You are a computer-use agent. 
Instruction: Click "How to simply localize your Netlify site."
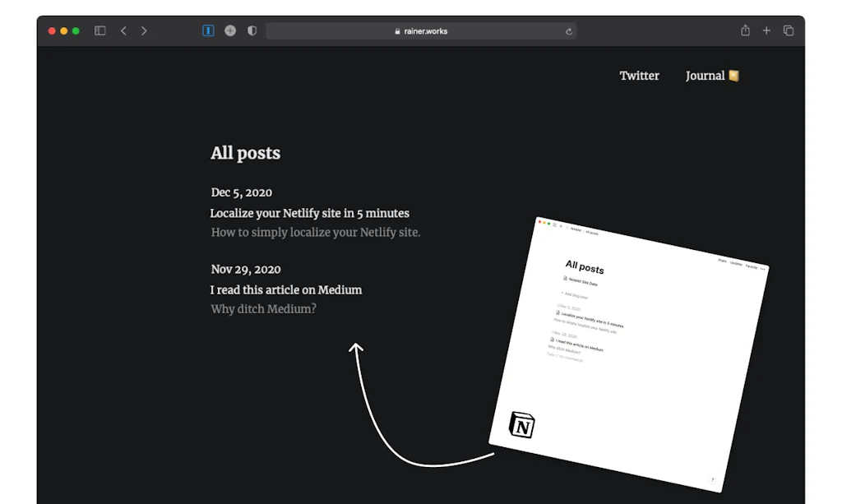point(315,233)
